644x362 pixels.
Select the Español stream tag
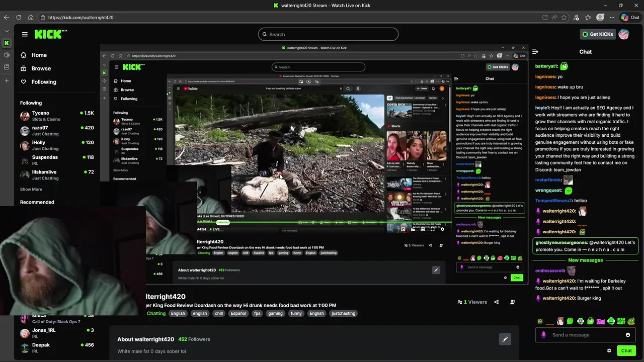(238, 313)
